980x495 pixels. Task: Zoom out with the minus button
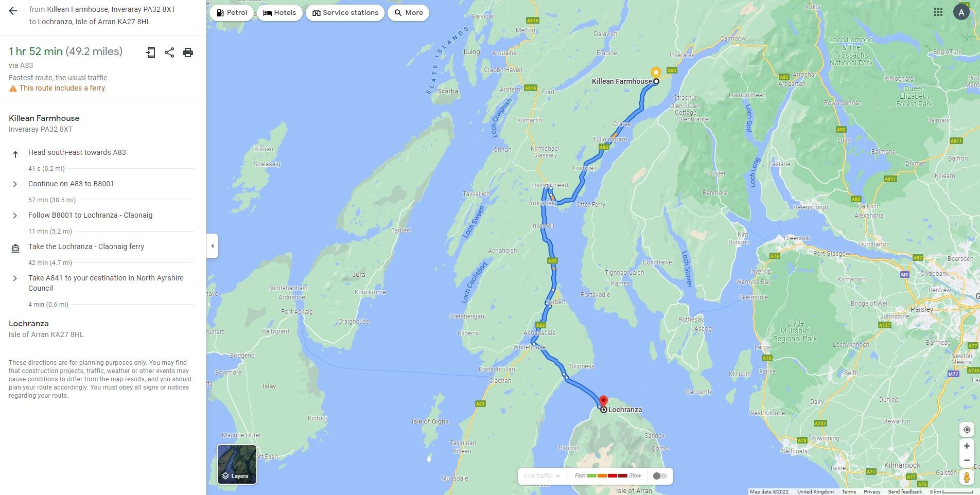pos(967,461)
